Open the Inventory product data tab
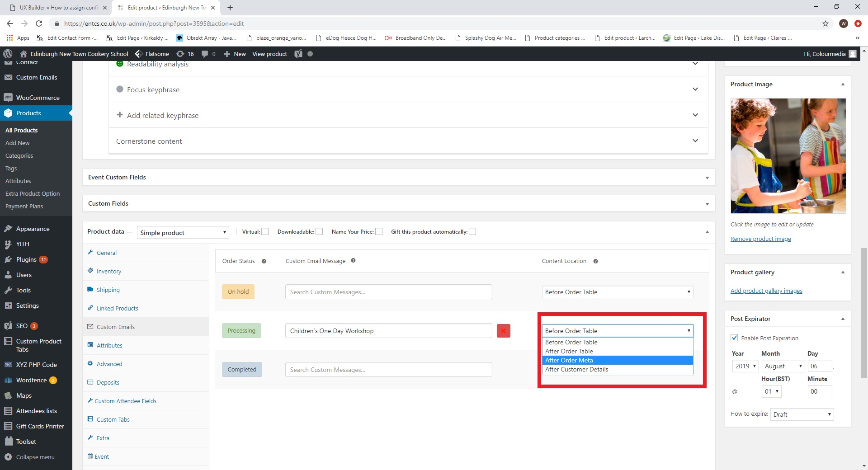 click(x=109, y=271)
